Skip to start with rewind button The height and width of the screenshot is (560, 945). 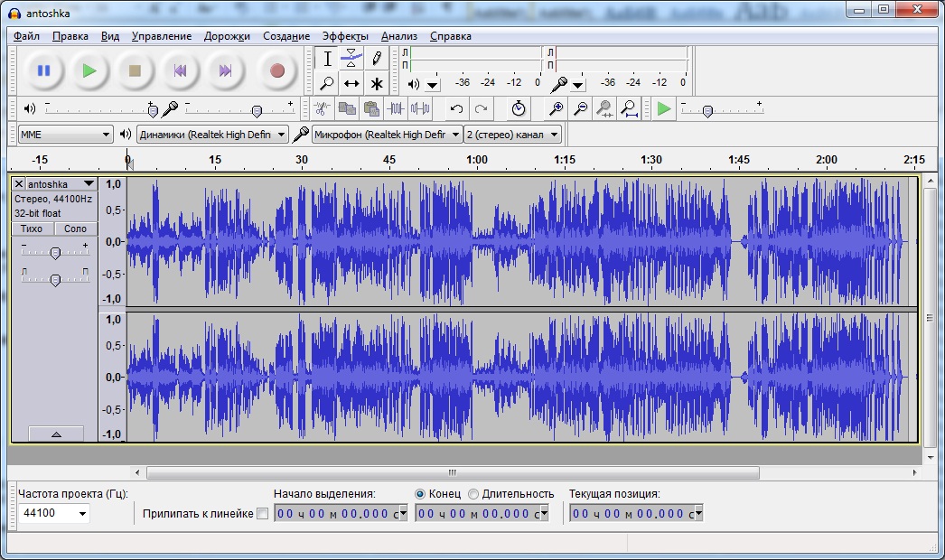point(180,70)
